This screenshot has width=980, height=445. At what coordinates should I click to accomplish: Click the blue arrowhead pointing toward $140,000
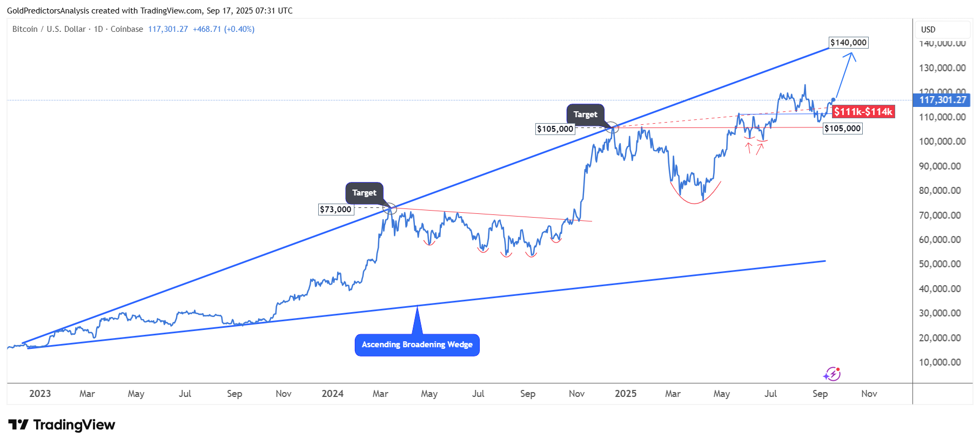851,55
